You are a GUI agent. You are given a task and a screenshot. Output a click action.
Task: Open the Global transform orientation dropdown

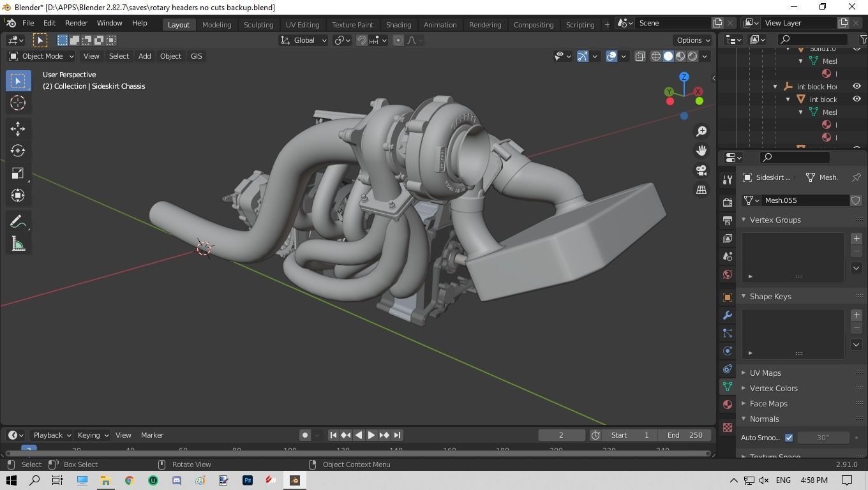point(304,40)
